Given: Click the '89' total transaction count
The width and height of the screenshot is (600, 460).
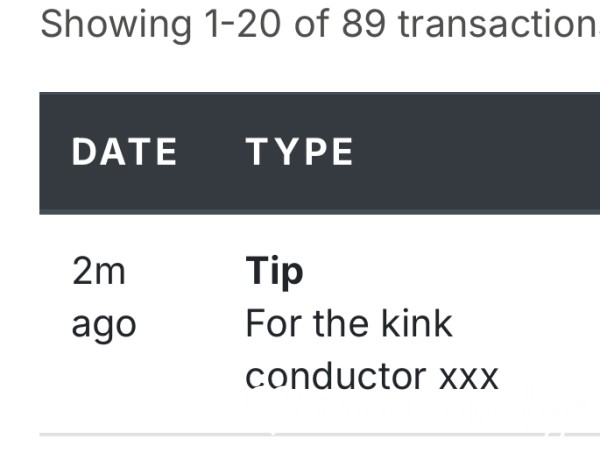Looking at the screenshot, I should (x=363, y=24).
